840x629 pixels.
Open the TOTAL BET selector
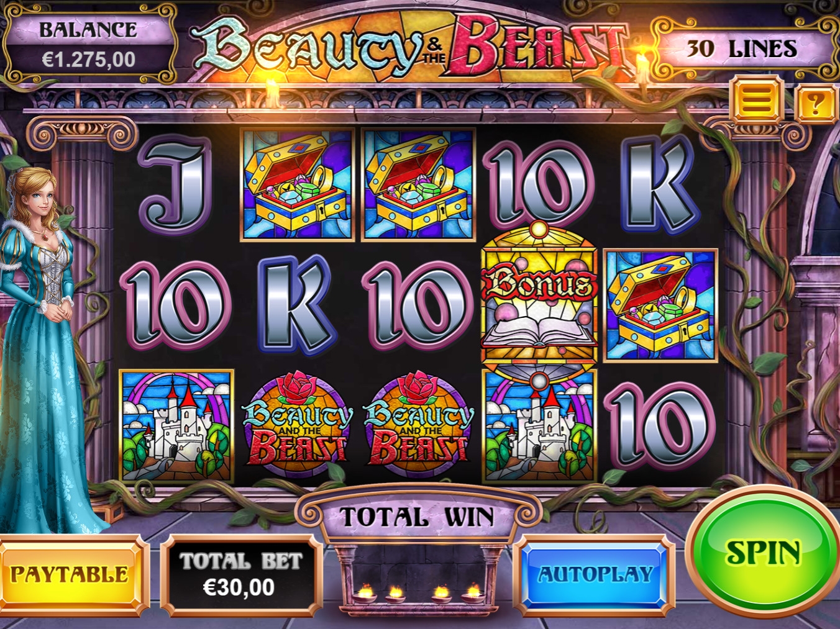240,574
